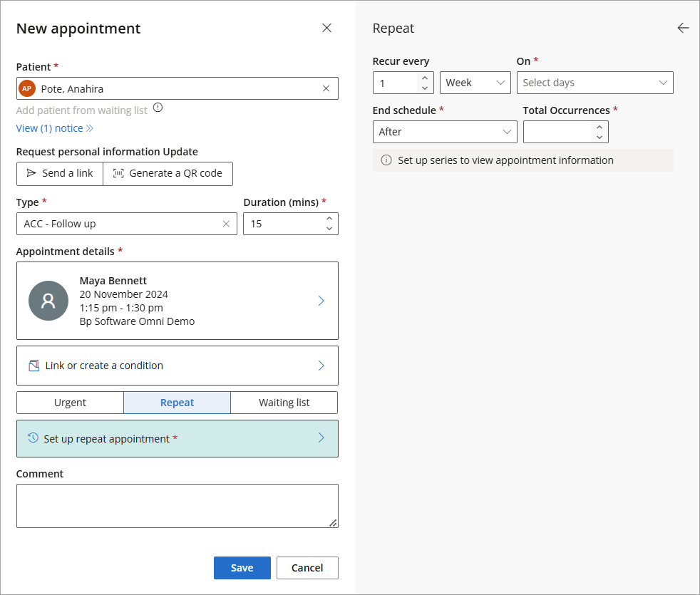This screenshot has height=595, width=700.
Task: Open Maya Bennett appointment details card
Action: tap(177, 301)
